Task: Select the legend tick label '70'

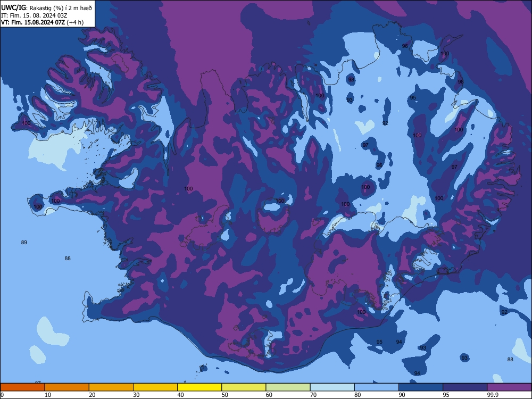Action: [313, 395]
